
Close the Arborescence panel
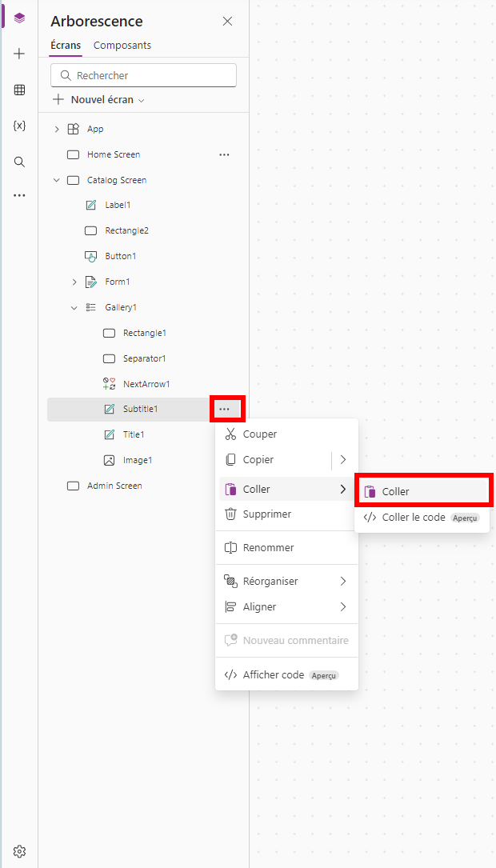(227, 21)
